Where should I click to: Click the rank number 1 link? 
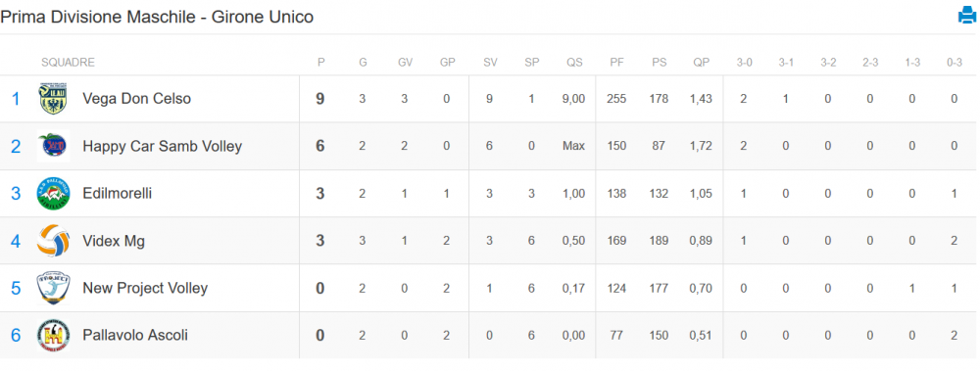pos(16,99)
